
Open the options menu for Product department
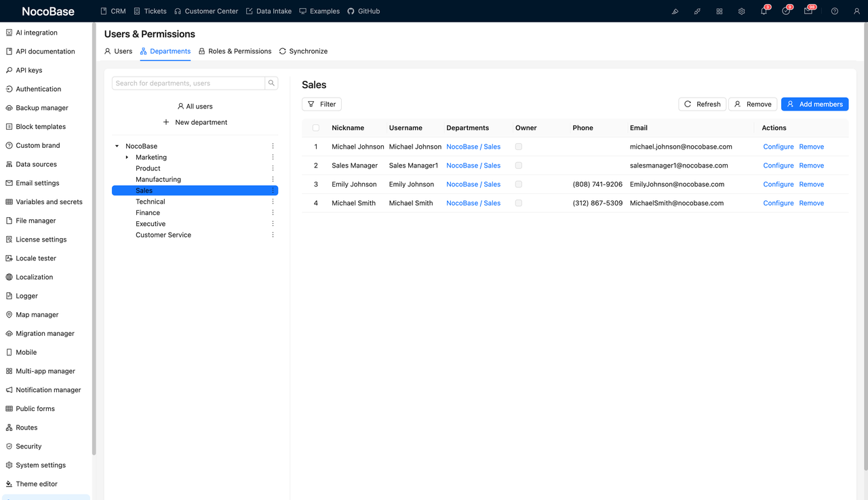point(273,168)
